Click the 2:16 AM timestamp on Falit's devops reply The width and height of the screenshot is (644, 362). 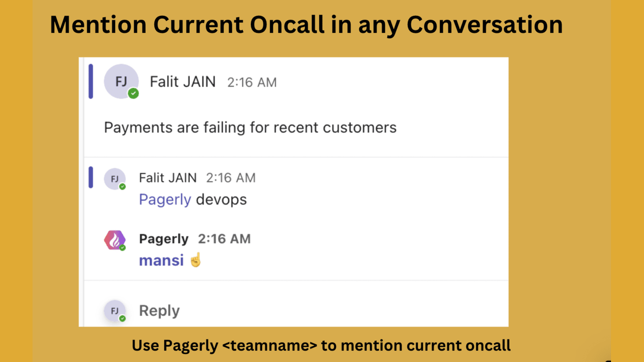pos(231,178)
